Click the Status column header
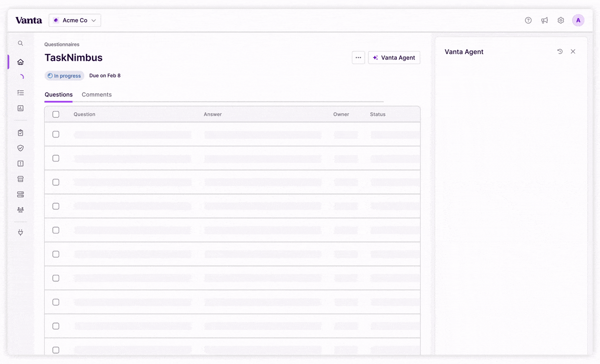The height and width of the screenshot is (364, 600). (x=378, y=115)
